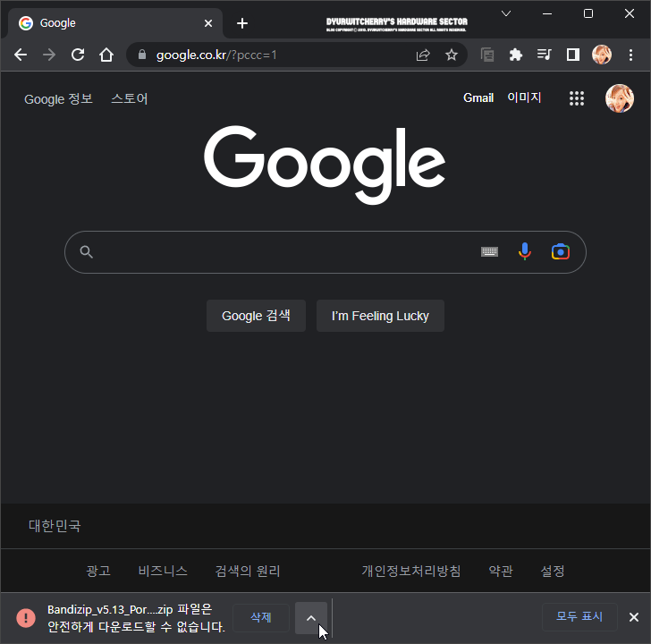Click the Google logo
This screenshot has height=644, width=651.
tap(325, 165)
